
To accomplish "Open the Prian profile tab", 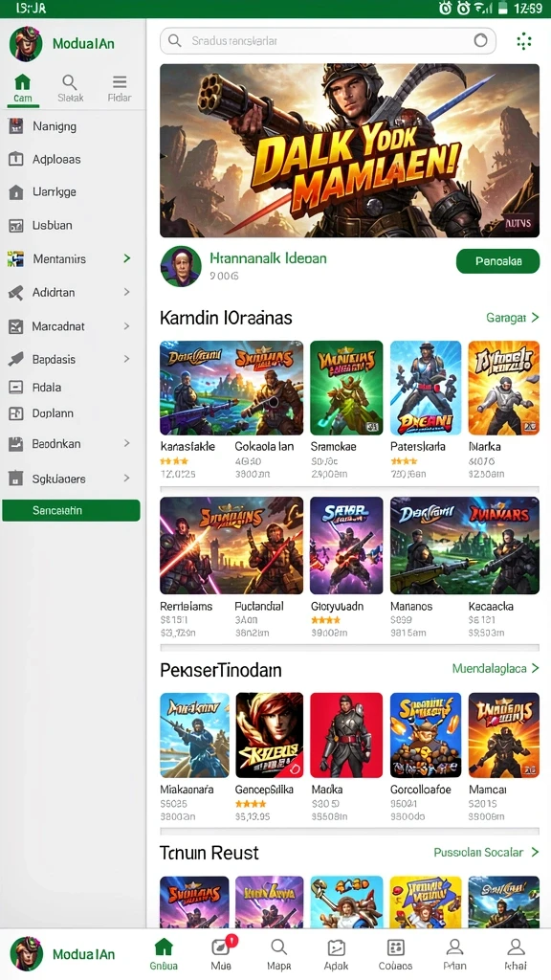I will click(x=454, y=954).
